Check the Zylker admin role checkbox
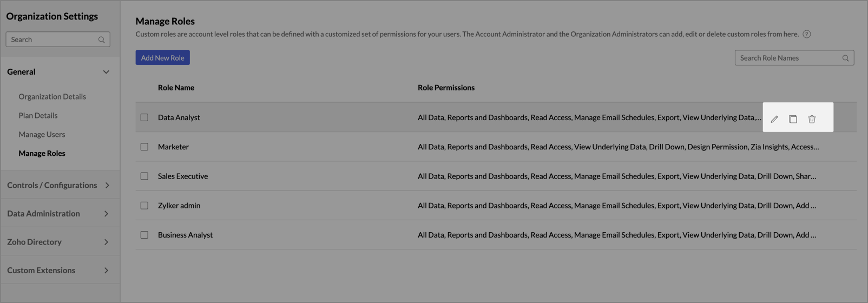The image size is (868, 303). [144, 206]
